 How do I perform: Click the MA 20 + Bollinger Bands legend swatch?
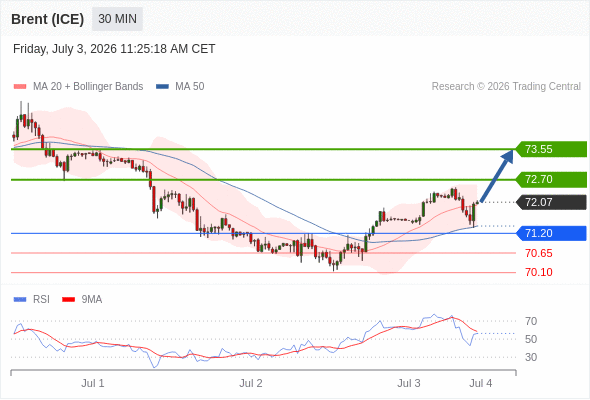[x=20, y=87]
